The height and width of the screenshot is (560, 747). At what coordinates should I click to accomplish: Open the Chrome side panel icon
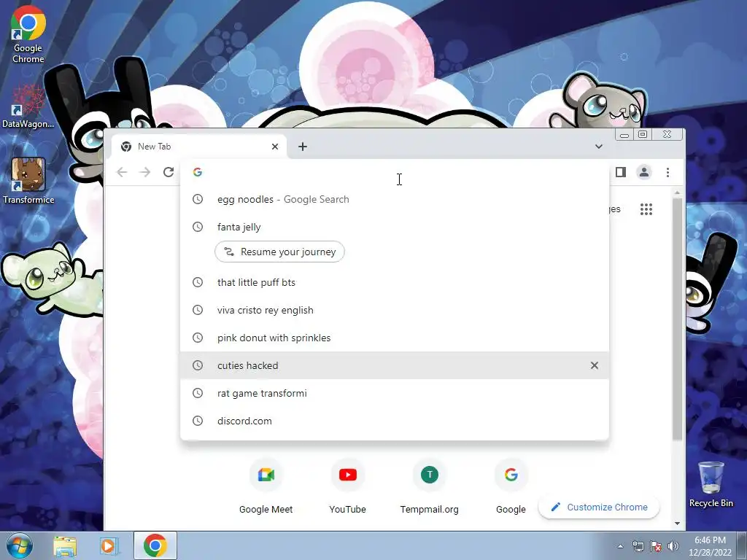coord(620,172)
